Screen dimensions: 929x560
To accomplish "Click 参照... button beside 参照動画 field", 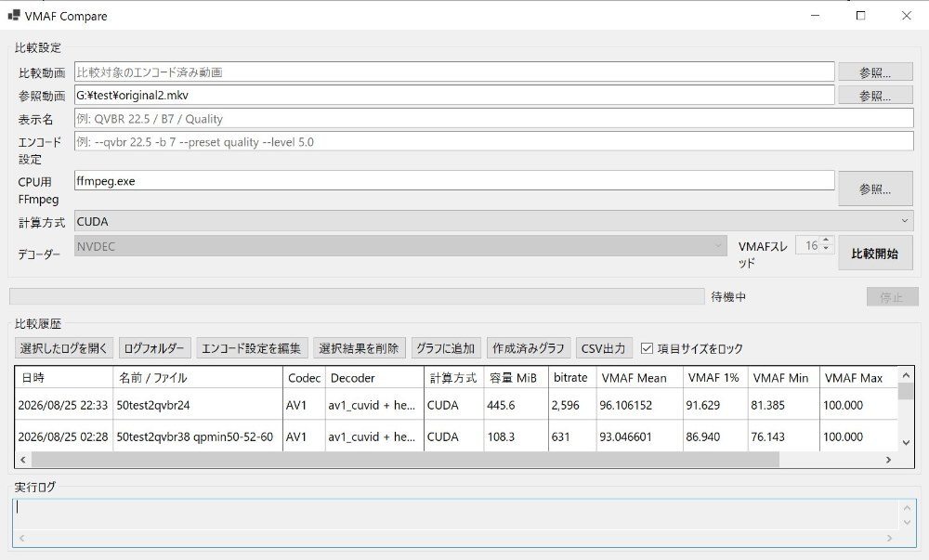I will [x=875, y=96].
